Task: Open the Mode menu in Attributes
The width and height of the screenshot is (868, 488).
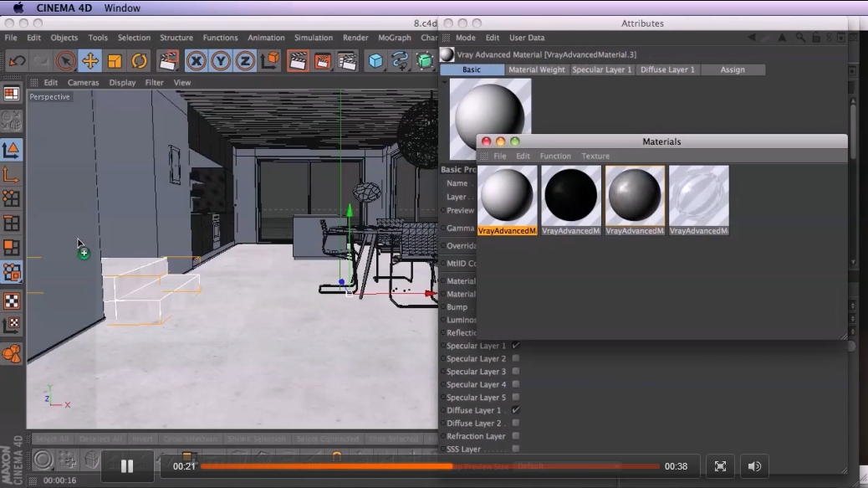Action: click(x=466, y=38)
